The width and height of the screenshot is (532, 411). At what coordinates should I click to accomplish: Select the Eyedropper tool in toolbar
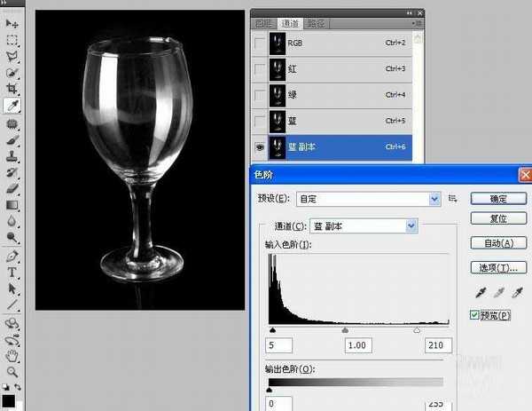tap(12, 106)
